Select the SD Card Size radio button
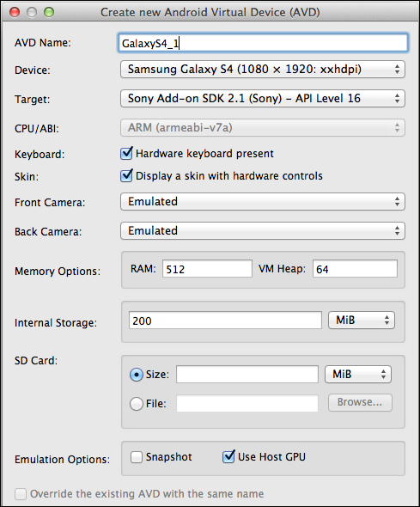Screen dimensions: 420x507 pyautogui.click(x=137, y=375)
